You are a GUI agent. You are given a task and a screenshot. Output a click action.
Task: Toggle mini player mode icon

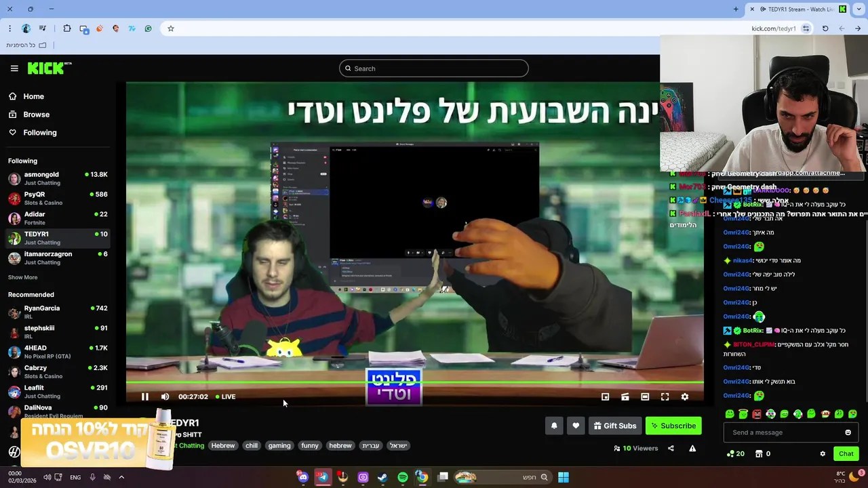[605, 396]
